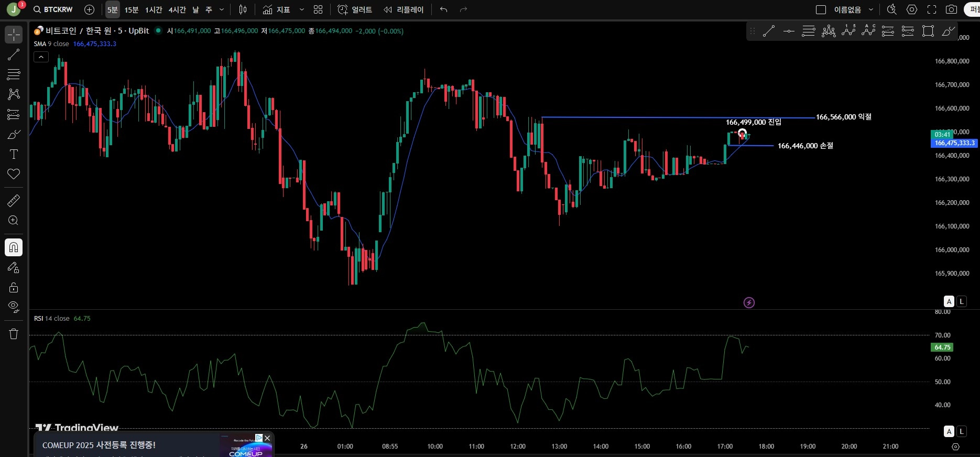Toggle hide all drawings eye icon
Image resolution: width=980 pixels, height=457 pixels.
click(x=14, y=307)
